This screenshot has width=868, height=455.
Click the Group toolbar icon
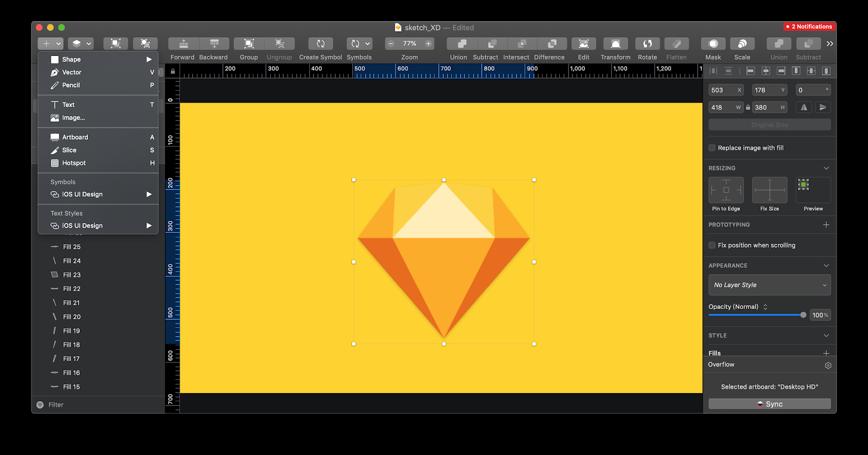pos(249,43)
